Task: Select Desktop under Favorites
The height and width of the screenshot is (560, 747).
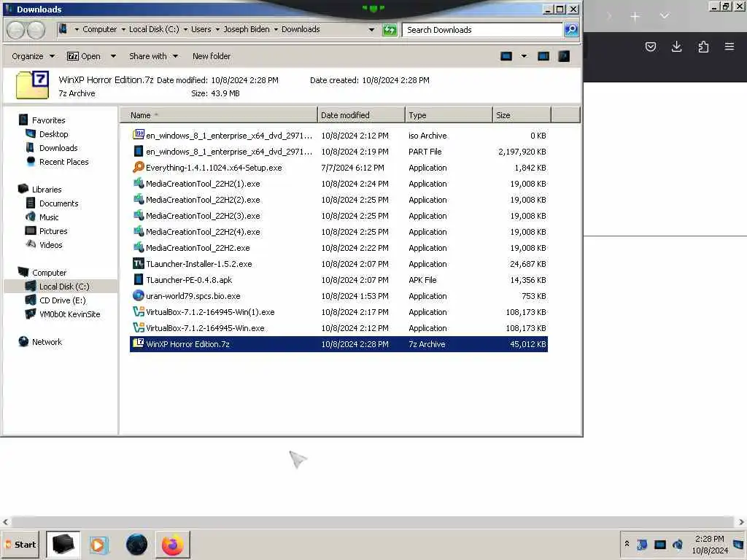Action: pyautogui.click(x=53, y=134)
